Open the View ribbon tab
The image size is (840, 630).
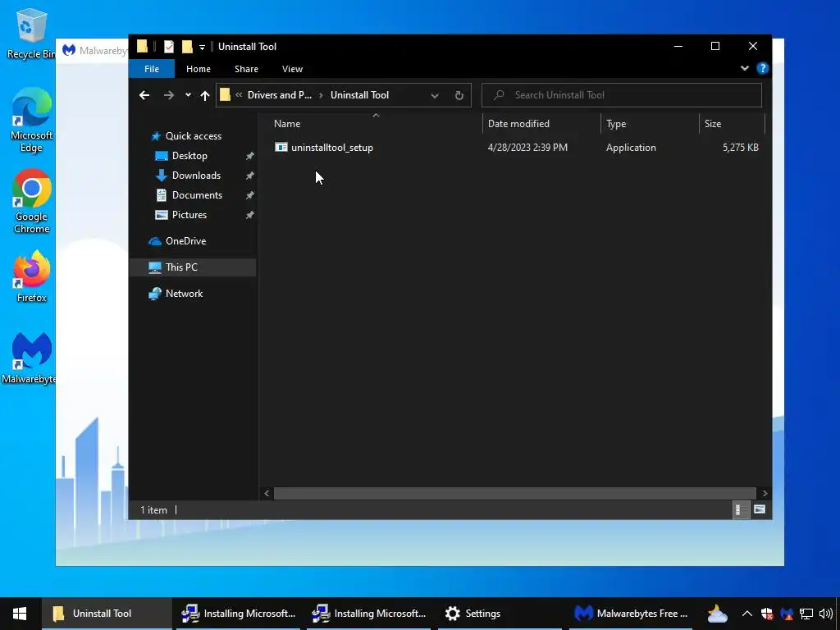(x=292, y=69)
